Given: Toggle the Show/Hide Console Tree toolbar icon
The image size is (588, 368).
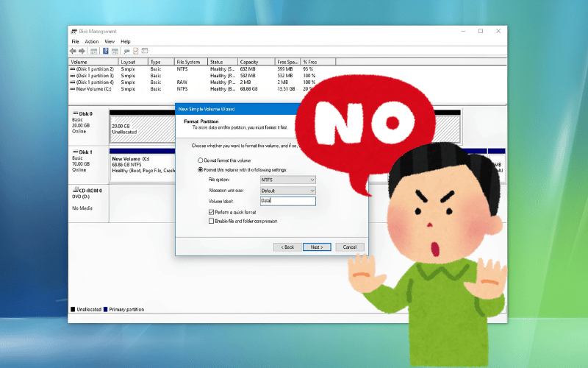Looking at the screenshot, I should click(94, 51).
